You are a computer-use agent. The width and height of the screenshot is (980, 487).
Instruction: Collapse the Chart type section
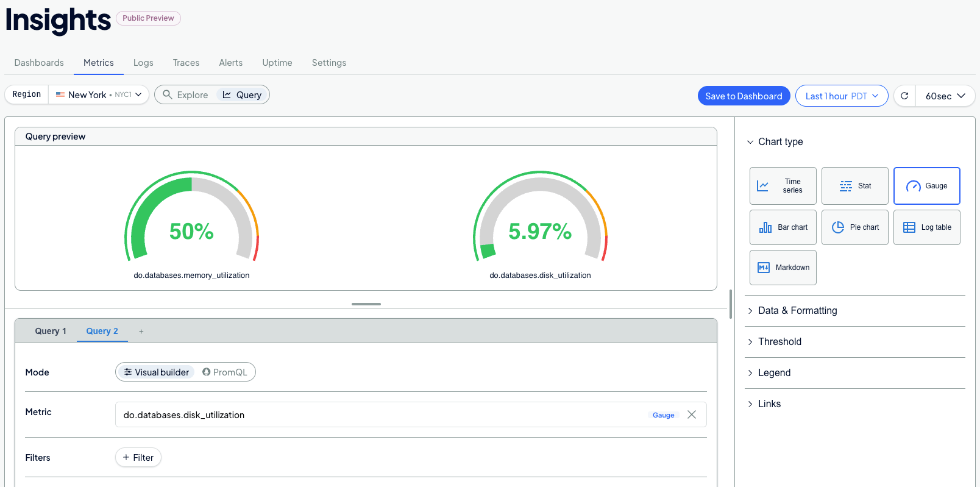click(x=775, y=142)
